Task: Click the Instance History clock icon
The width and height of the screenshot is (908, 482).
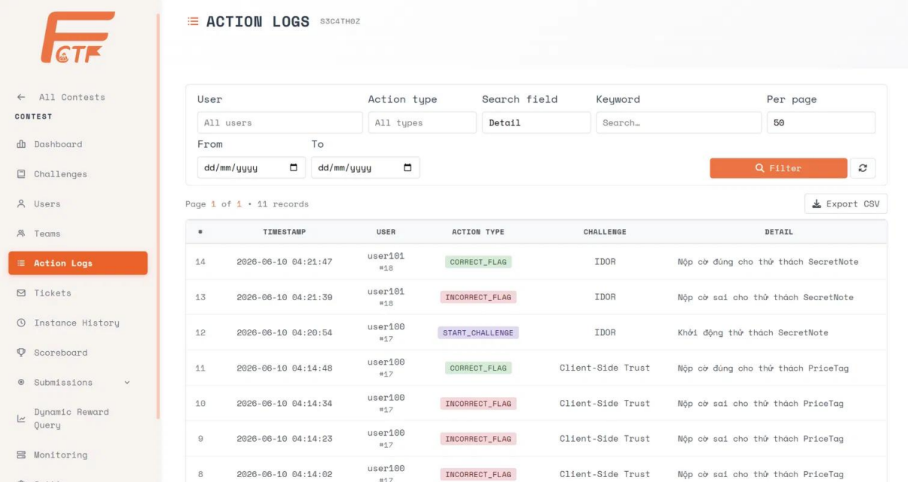Action: 21,323
